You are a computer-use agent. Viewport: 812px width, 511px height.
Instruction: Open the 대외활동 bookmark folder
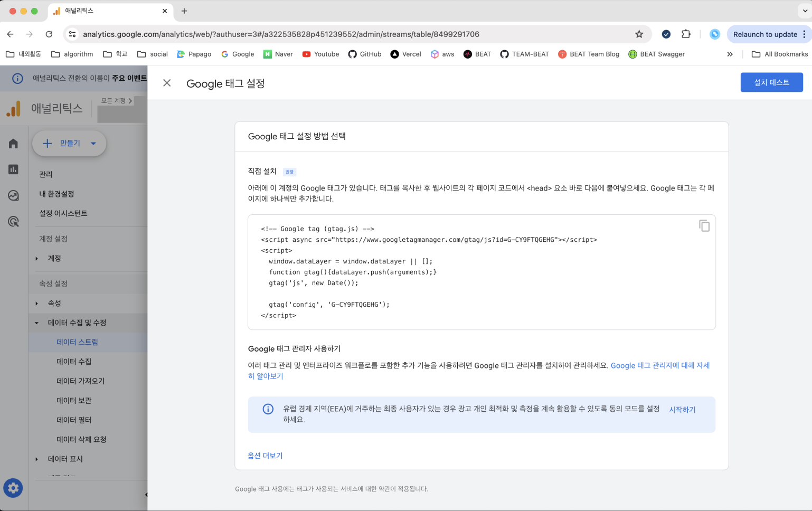(23, 54)
